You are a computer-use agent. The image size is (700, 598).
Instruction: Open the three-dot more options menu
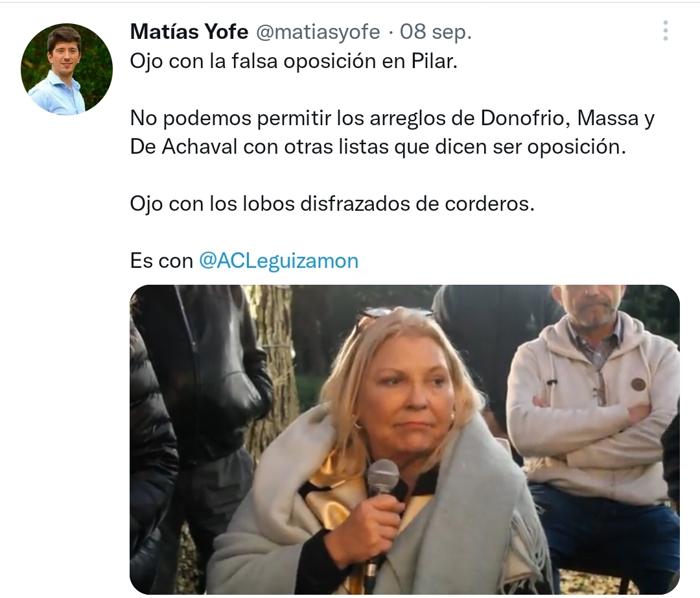coord(665,31)
